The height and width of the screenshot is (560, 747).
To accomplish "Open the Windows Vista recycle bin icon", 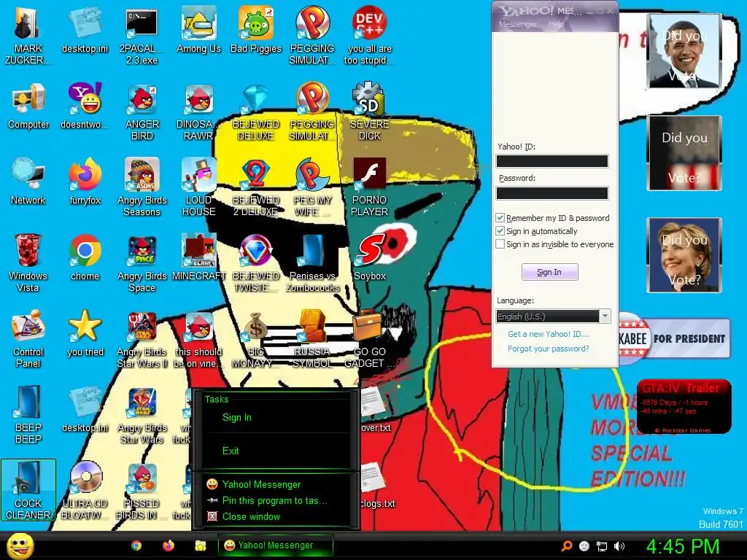I will click(28, 262).
